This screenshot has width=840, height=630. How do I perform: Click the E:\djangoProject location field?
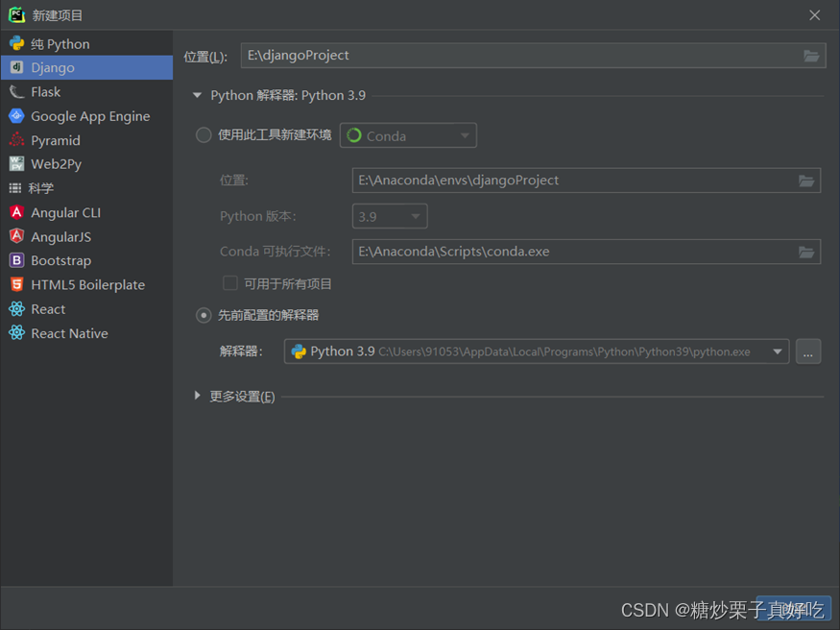pyautogui.click(x=533, y=56)
